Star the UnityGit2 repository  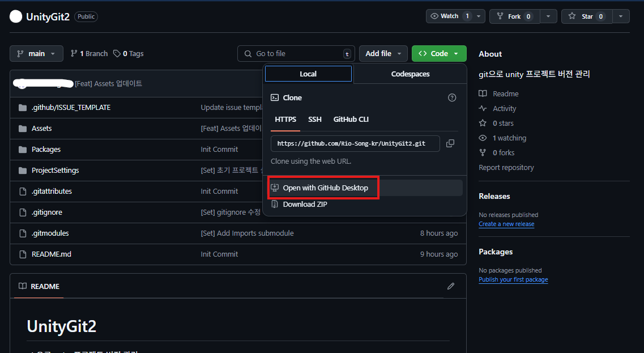tap(587, 16)
